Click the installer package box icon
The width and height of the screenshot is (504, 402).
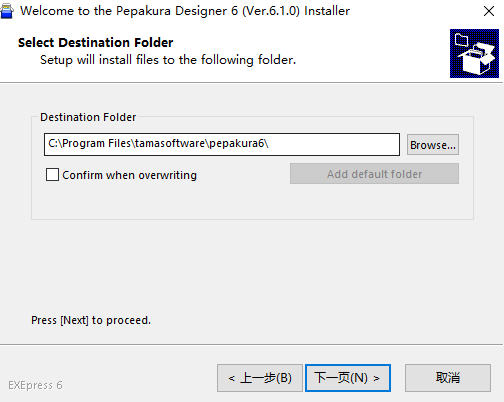point(474,53)
